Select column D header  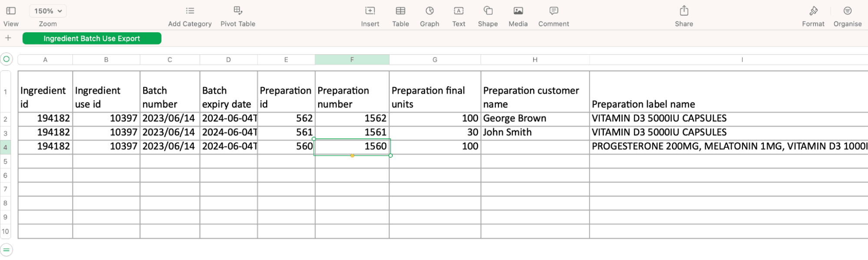click(228, 60)
